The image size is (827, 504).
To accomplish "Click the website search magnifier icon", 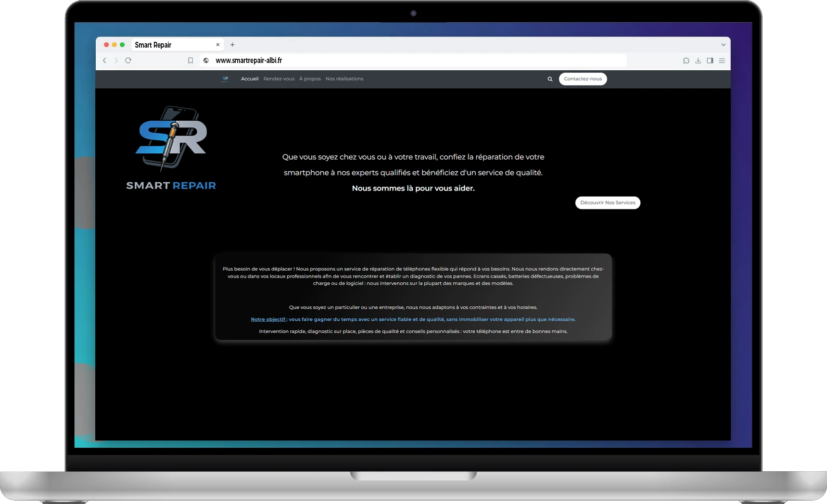I will [550, 79].
